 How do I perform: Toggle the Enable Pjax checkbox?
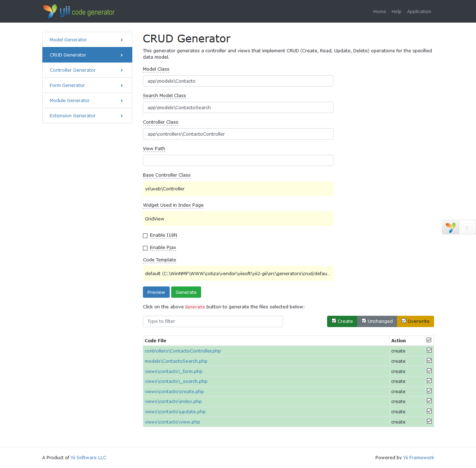tap(145, 248)
